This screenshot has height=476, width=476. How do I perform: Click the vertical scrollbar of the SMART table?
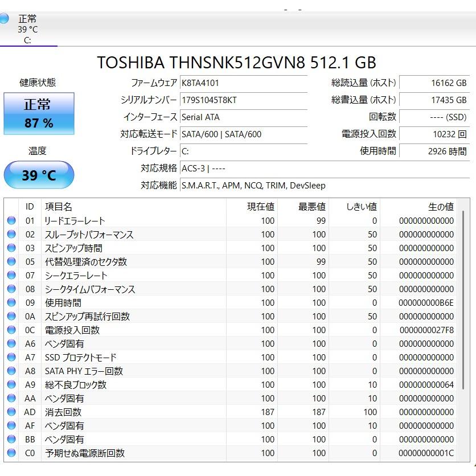click(x=463, y=300)
